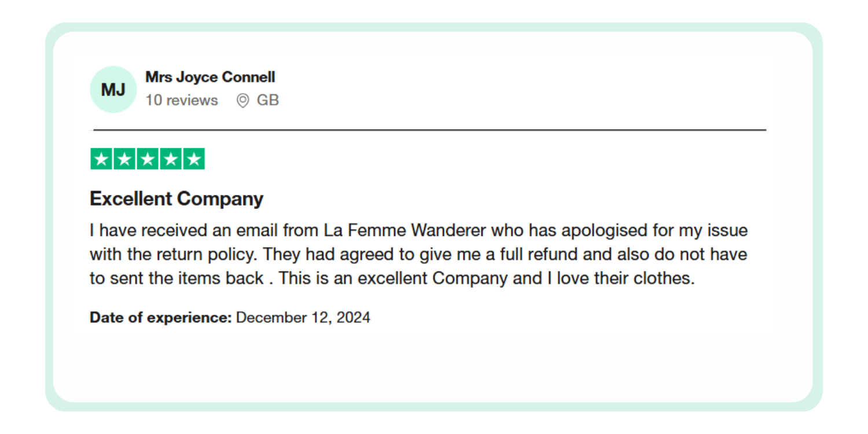
Task: Select the GB country label
Action: coord(268,100)
